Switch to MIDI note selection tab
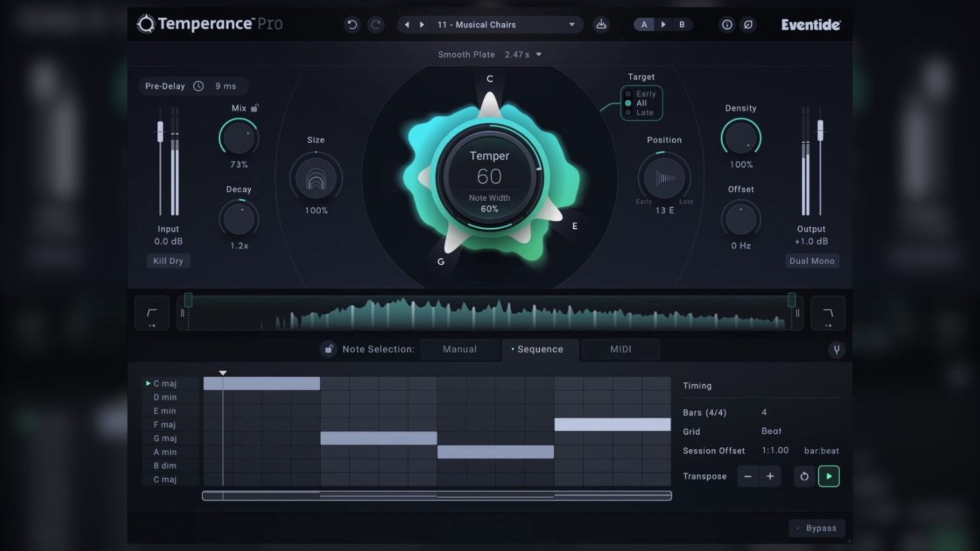Viewport: 980px width, 551px height. coord(620,349)
